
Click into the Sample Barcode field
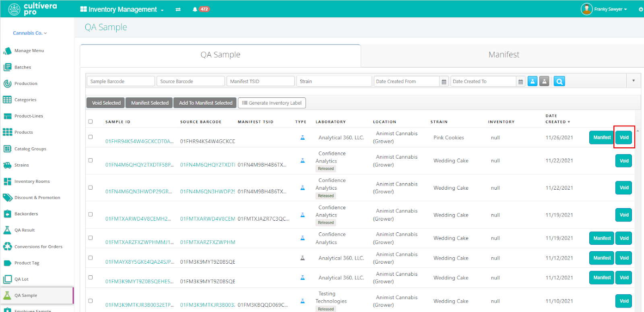point(120,81)
